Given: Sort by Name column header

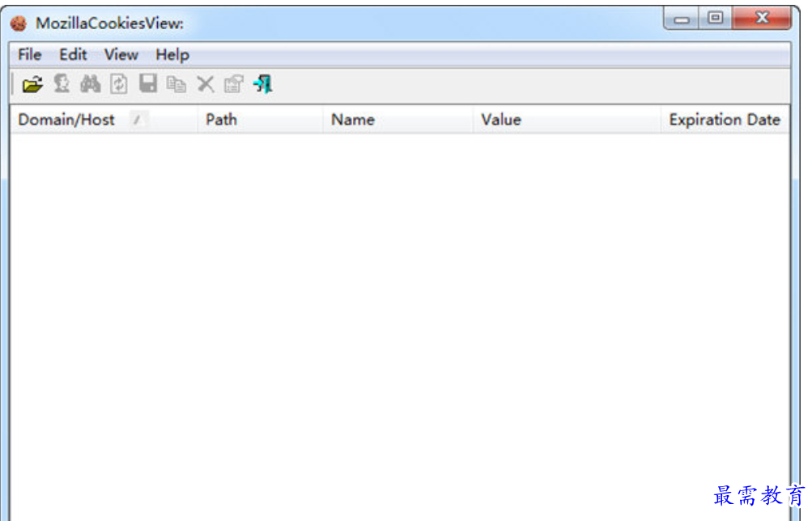Looking at the screenshot, I should (x=397, y=120).
